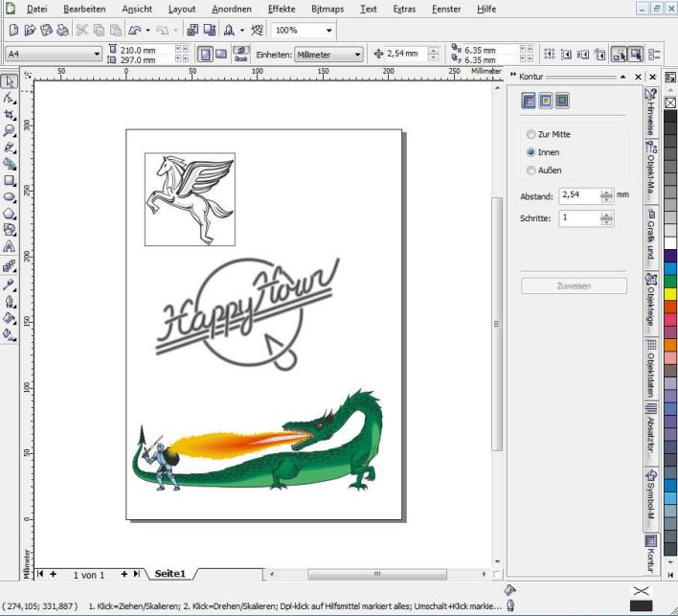The width and height of the screenshot is (678, 616).
Task: Open the A4 page size dropdown
Action: (x=97, y=55)
